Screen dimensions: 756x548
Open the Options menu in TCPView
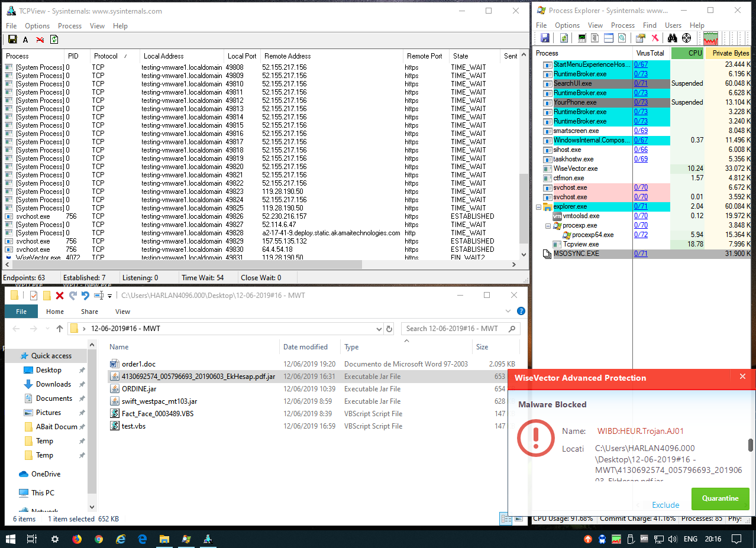pyautogui.click(x=37, y=26)
